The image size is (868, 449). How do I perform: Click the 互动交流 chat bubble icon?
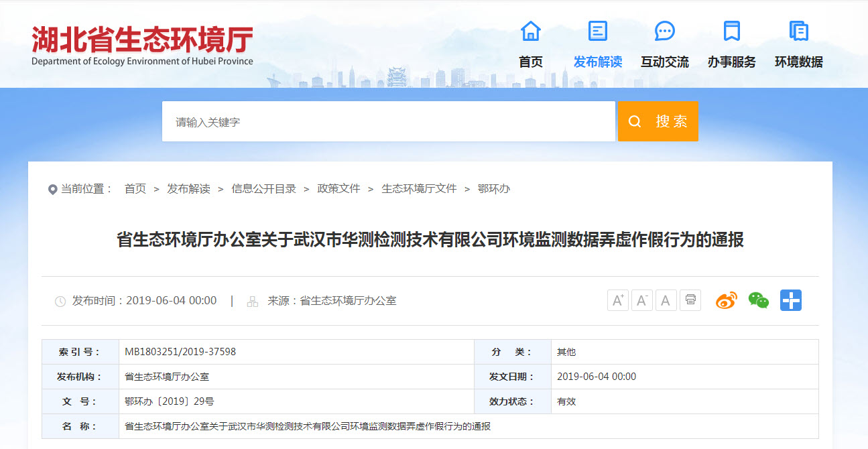[x=664, y=31]
